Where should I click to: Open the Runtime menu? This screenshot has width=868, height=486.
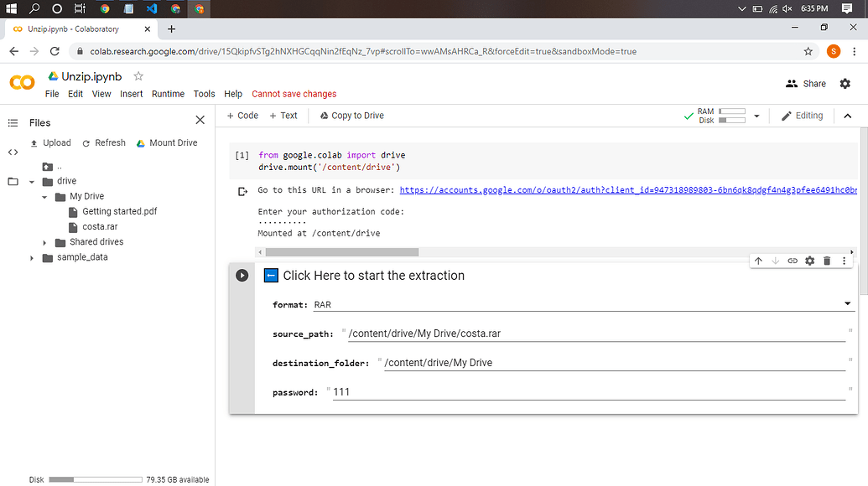click(x=168, y=94)
